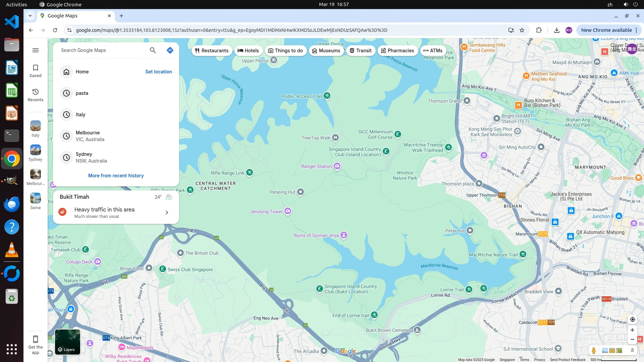Viewport: 644px width, 362px height.
Task: Expand the map imagery options arrow
Action: point(632,351)
